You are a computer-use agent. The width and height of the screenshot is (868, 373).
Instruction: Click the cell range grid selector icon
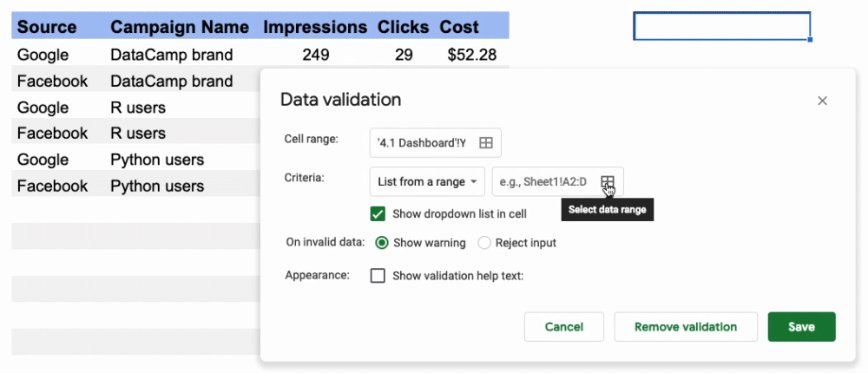click(x=485, y=143)
